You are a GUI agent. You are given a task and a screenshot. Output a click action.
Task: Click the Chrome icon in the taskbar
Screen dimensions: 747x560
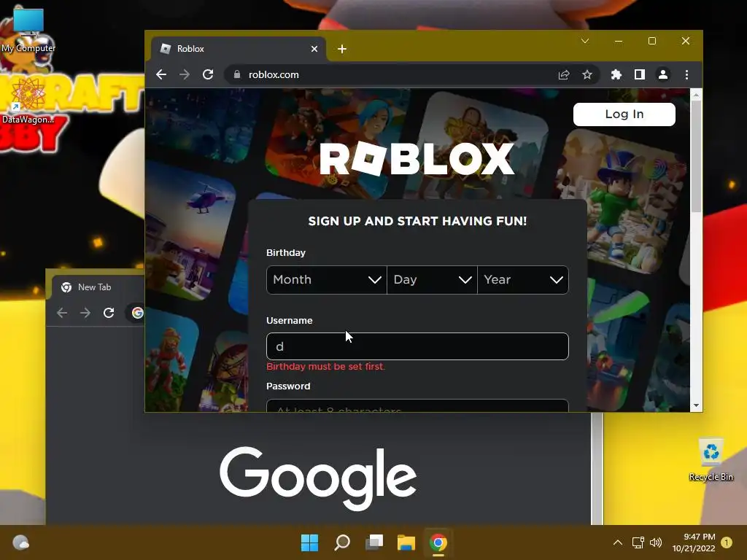(x=438, y=542)
